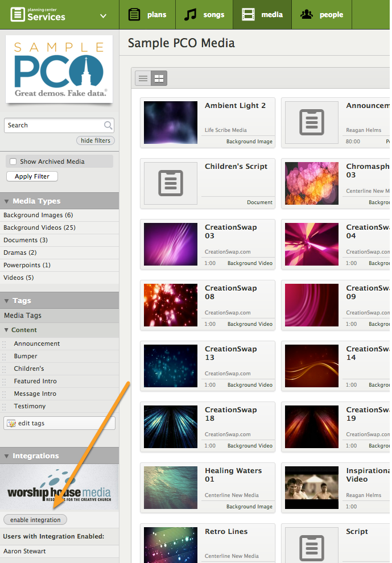
Task: Open CreationSwap 19 thumbnail
Action: tap(312, 427)
